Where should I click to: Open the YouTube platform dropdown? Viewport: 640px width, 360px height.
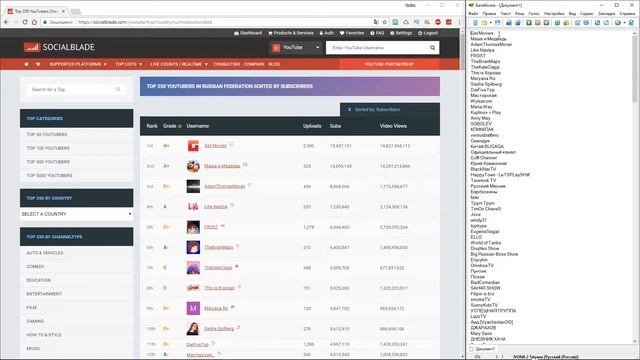pos(296,48)
